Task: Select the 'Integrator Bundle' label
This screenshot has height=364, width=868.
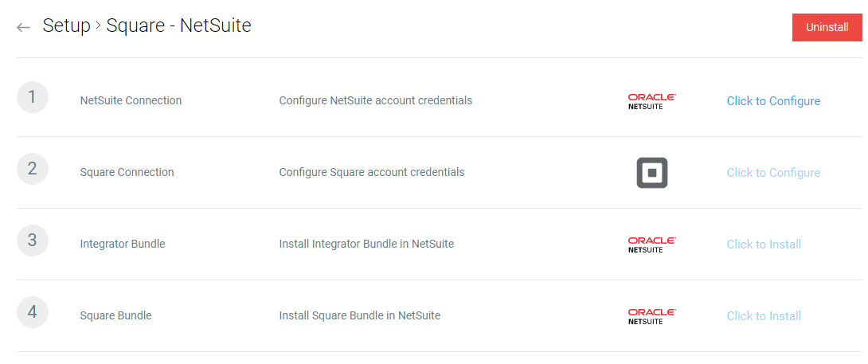Action: pyautogui.click(x=123, y=244)
